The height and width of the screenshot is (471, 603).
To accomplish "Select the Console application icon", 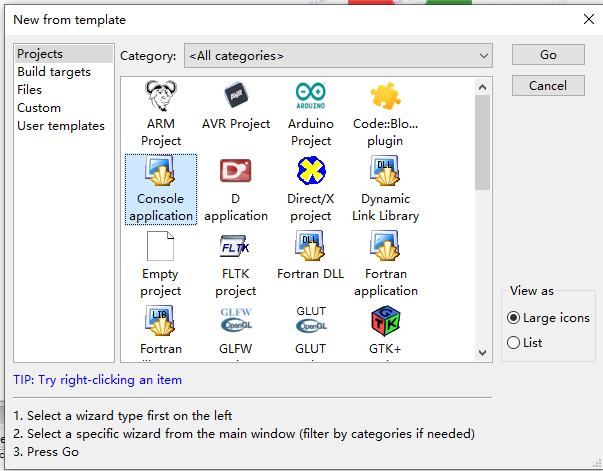I will click(x=161, y=171).
